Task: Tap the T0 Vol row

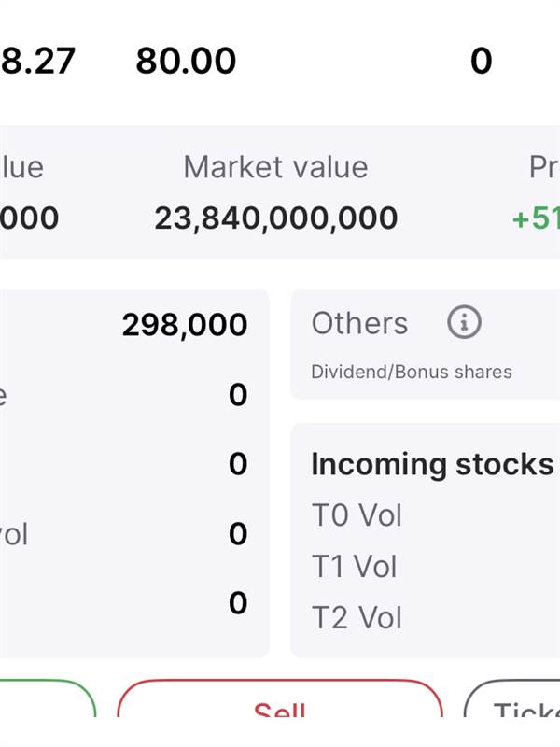Action: (x=357, y=515)
